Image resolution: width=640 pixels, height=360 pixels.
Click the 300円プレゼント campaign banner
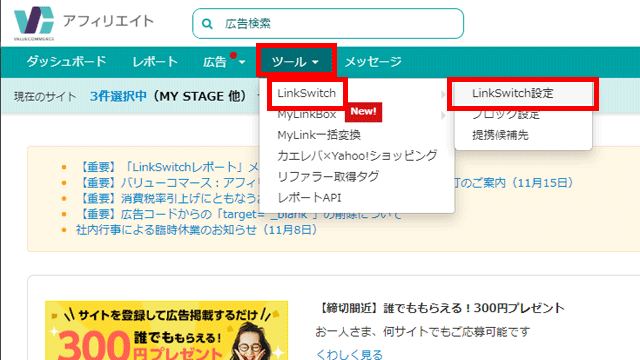click(x=167, y=331)
